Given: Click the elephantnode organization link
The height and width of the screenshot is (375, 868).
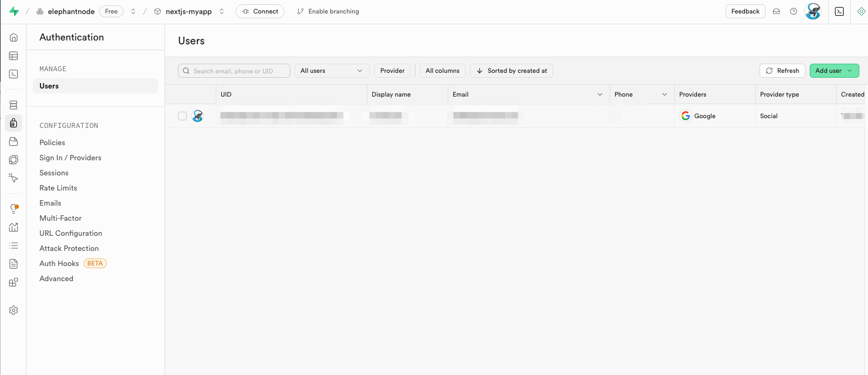Looking at the screenshot, I should point(71,11).
